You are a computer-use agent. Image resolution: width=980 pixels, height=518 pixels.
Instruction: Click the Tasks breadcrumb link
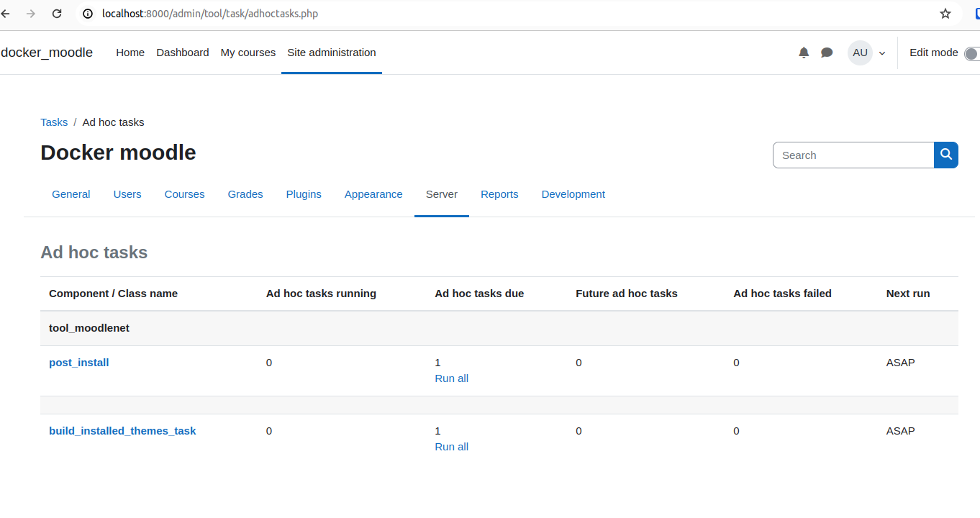point(54,122)
